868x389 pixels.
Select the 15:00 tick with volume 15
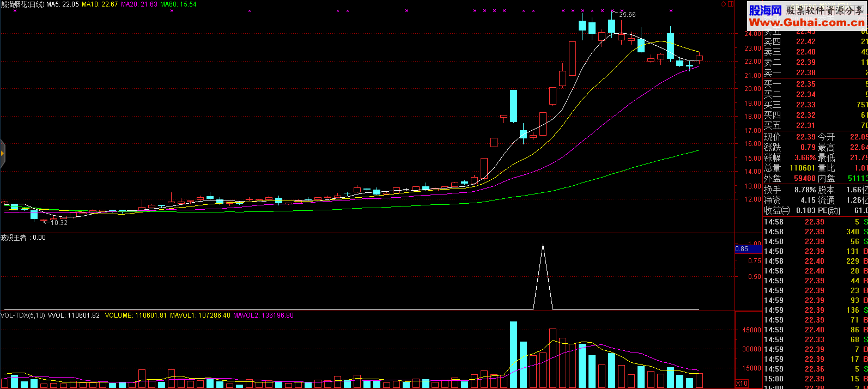click(x=815, y=379)
